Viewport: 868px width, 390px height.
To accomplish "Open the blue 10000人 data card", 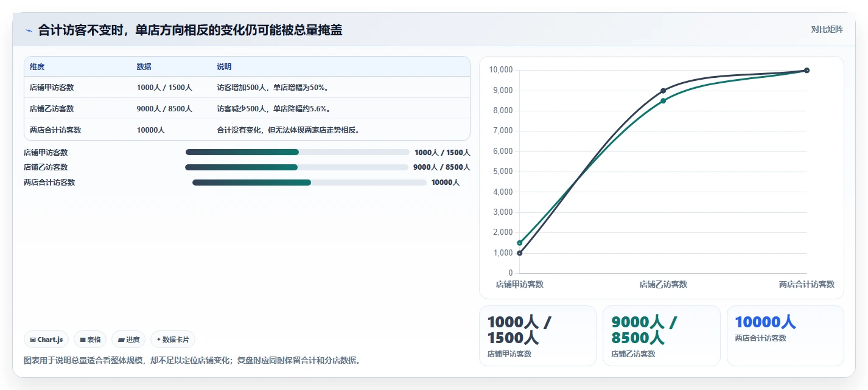I will pyautogui.click(x=785, y=336).
